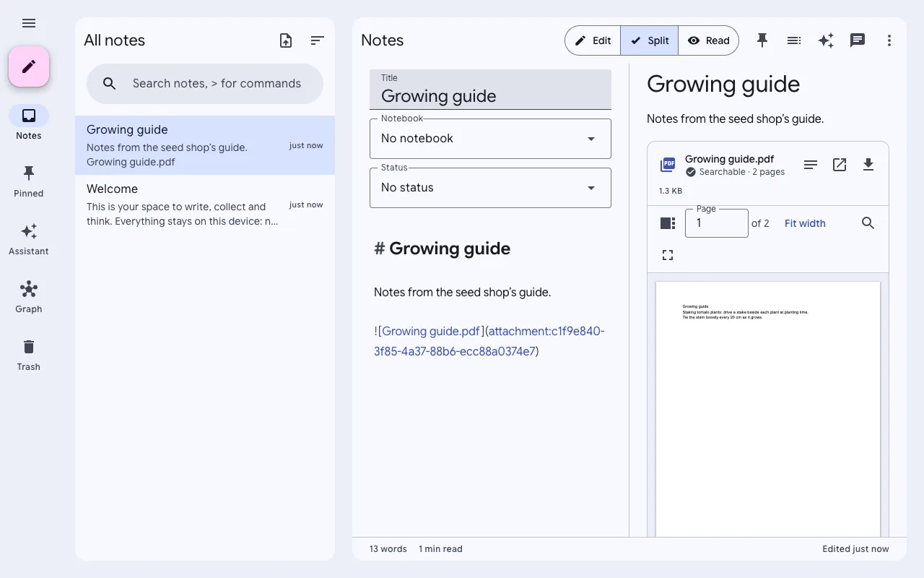Click the Title field
Viewport: 924px width, 578px height.
[x=490, y=90]
